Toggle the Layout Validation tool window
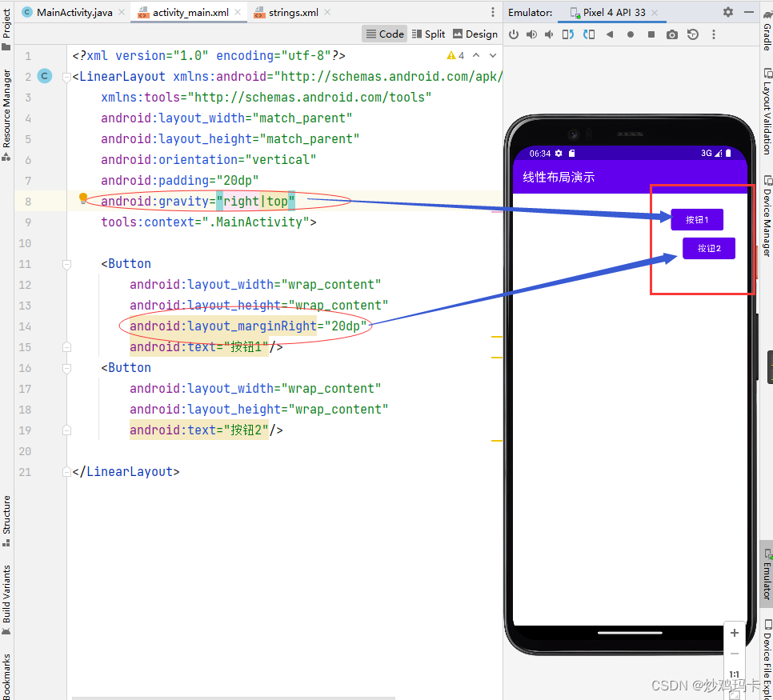Image resolution: width=773 pixels, height=700 pixels. tap(767, 112)
